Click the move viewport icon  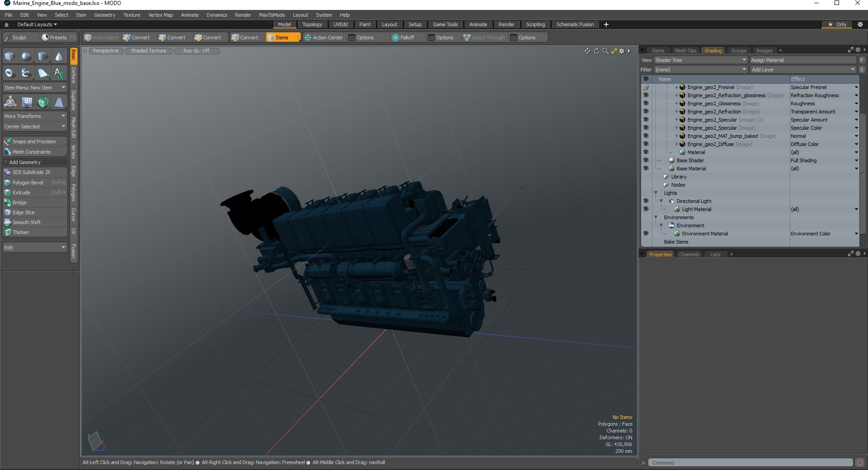[587, 51]
